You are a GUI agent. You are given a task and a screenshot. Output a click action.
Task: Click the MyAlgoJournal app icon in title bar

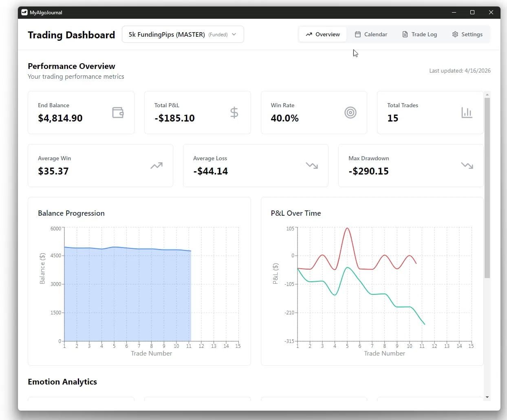[24, 12]
